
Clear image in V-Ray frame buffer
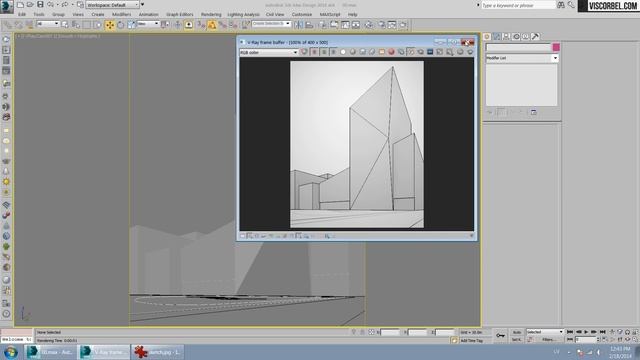[391, 52]
